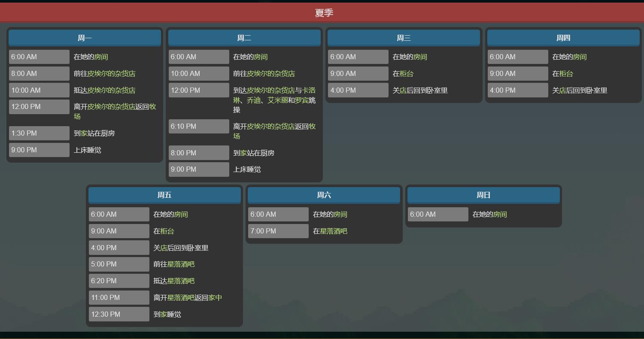Screen dimensions: 644x339
Task: Open the 房间 link under 周四
Action: (580, 57)
